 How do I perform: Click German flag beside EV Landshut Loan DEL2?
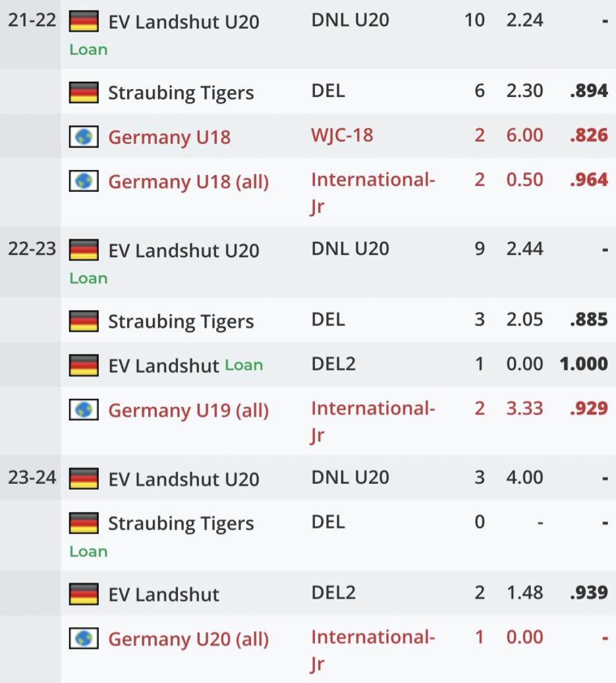[84, 365]
